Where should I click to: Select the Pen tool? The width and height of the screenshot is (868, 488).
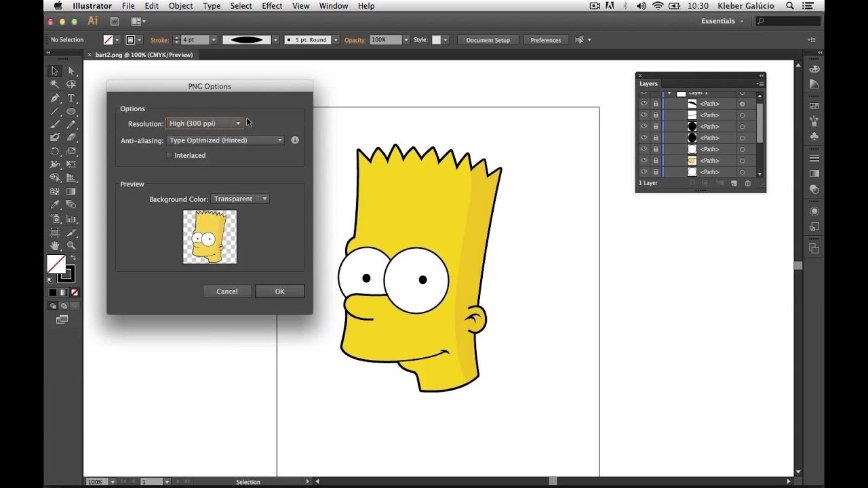click(55, 98)
